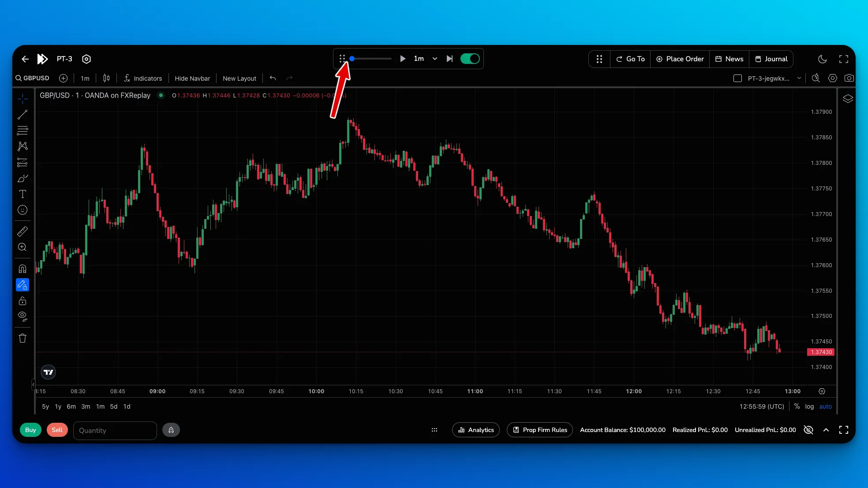
Task: Select the trend line drawing tool
Action: (22, 115)
